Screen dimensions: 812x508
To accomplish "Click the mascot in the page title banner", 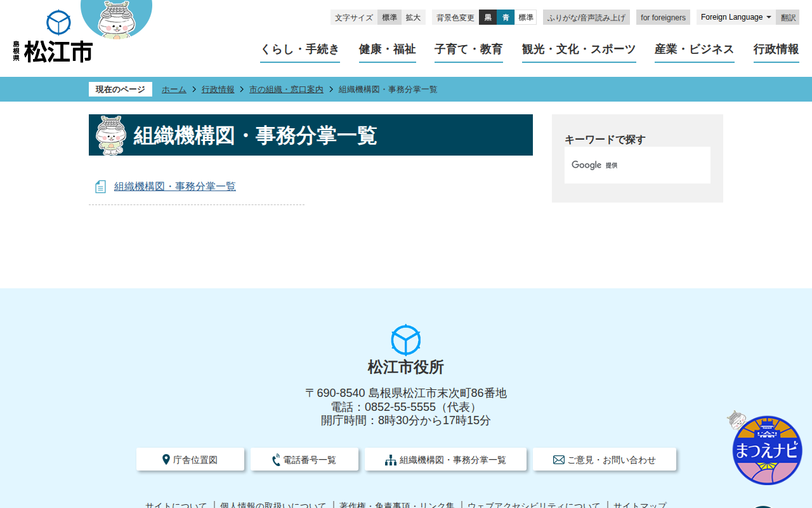I will [111, 135].
